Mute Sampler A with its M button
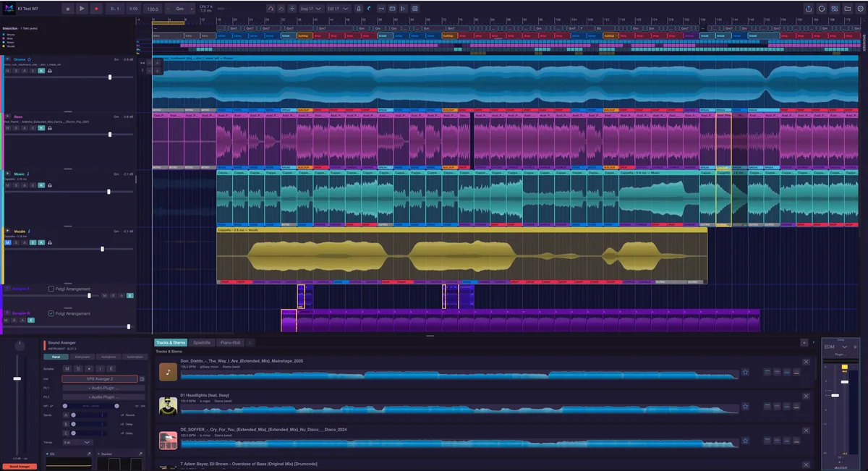868x471 pixels. click(105, 295)
